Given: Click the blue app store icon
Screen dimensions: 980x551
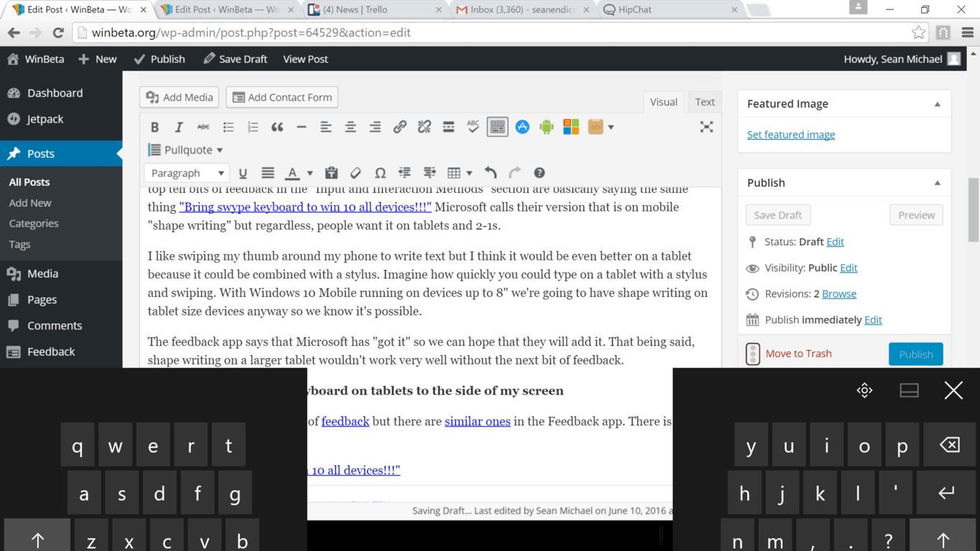Looking at the screenshot, I should click(523, 127).
